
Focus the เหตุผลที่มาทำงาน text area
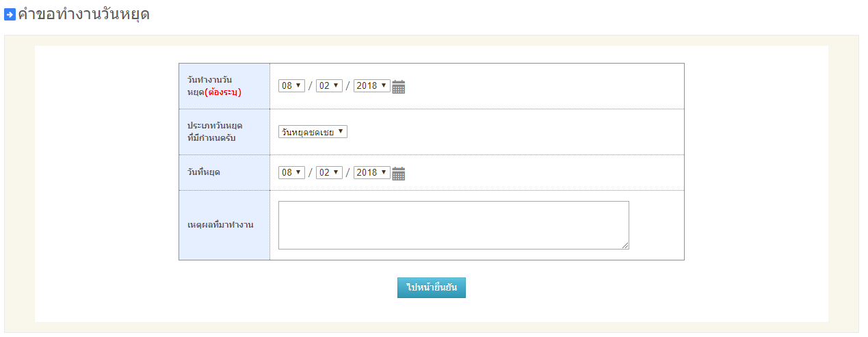point(453,225)
